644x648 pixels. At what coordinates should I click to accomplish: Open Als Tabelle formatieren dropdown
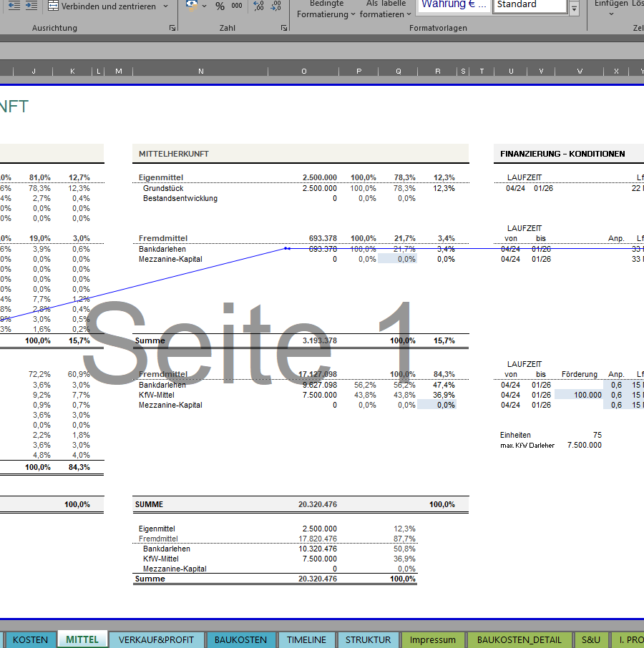tap(386, 10)
